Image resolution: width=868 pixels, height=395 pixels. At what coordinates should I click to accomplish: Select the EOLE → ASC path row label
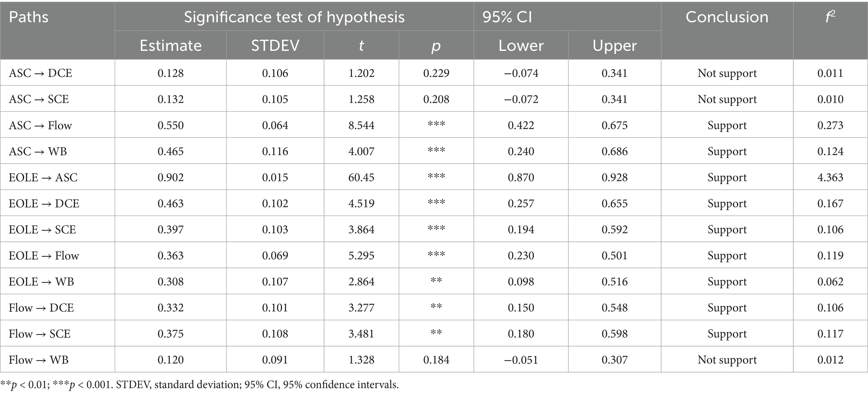click(43, 177)
